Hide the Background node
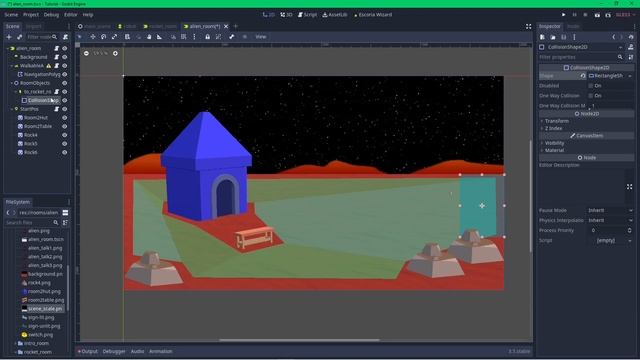 (64, 57)
